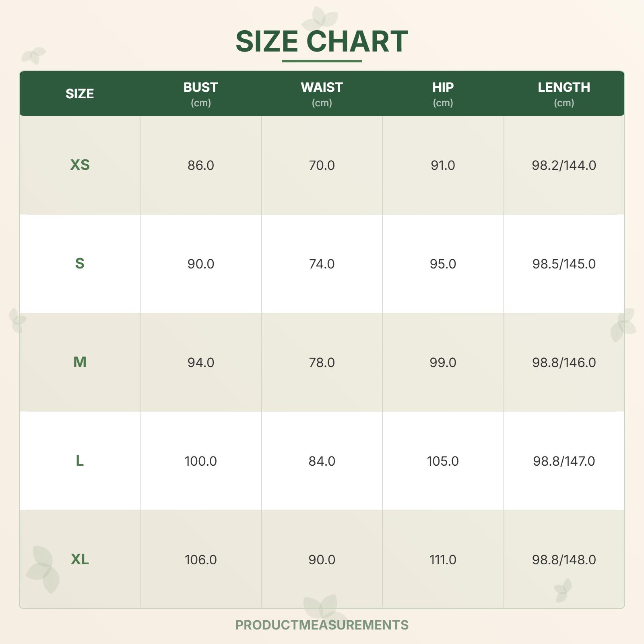Pick the S size row label
Viewport: 644px width, 644px height.
(80, 263)
